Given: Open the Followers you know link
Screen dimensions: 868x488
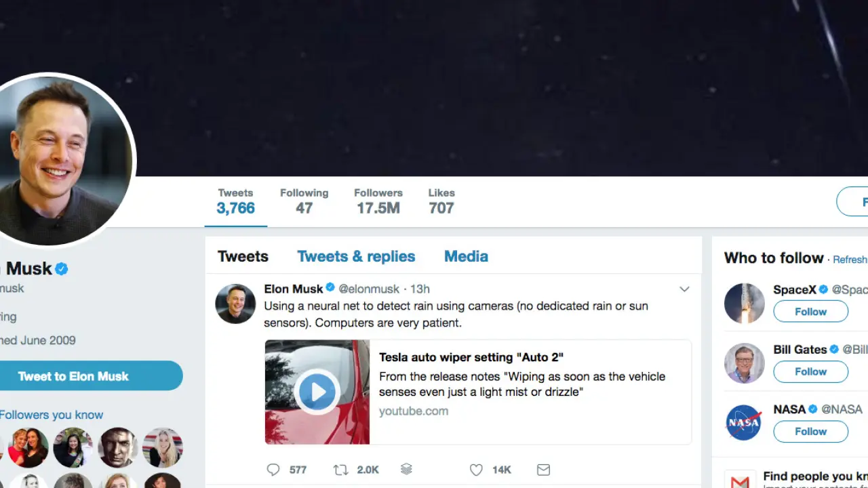Looking at the screenshot, I should (x=52, y=415).
